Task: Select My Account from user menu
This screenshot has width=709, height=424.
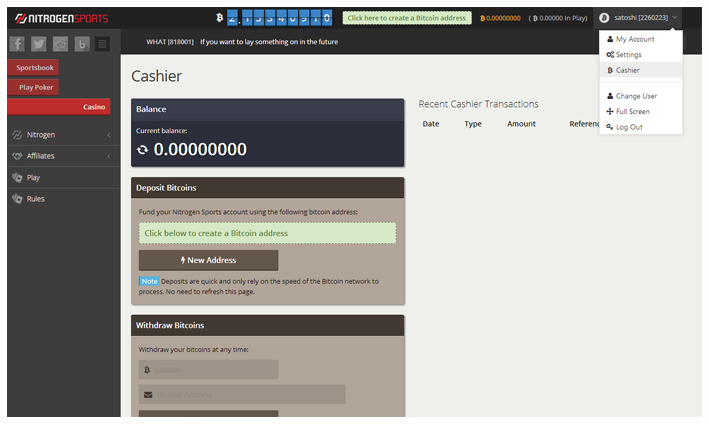Action: (635, 39)
